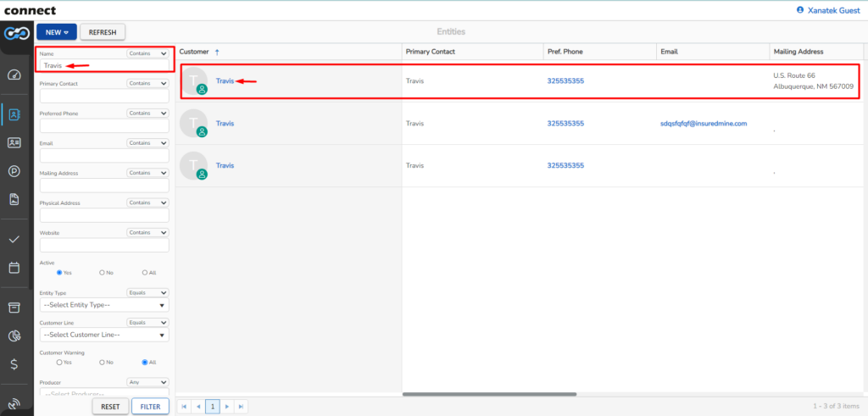Open the dollar sign sidebar icon
This screenshot has width=868, height=416.
[x=14, y=364]
